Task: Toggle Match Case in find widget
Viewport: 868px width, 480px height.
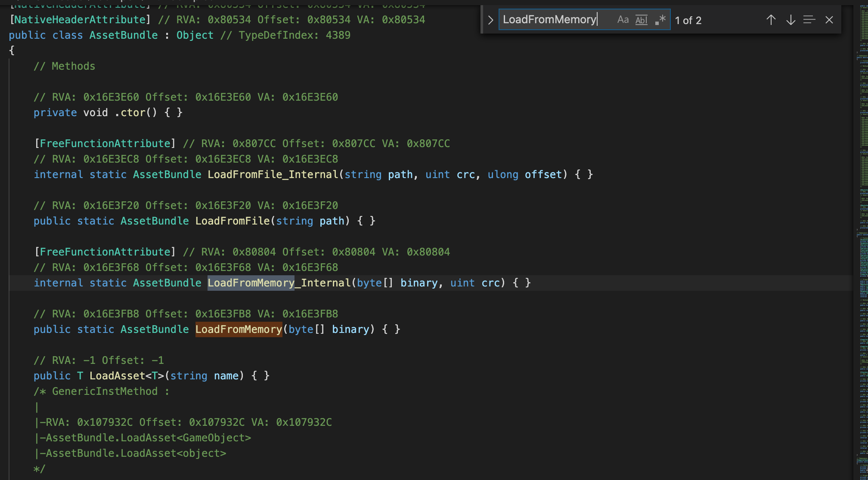Action: 623,20
